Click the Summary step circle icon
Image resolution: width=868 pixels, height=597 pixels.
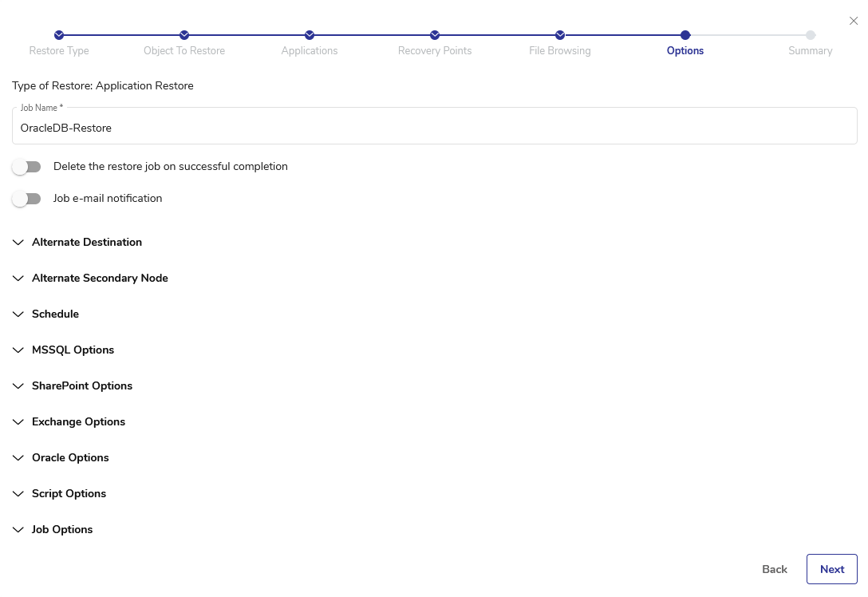[811, 35]
